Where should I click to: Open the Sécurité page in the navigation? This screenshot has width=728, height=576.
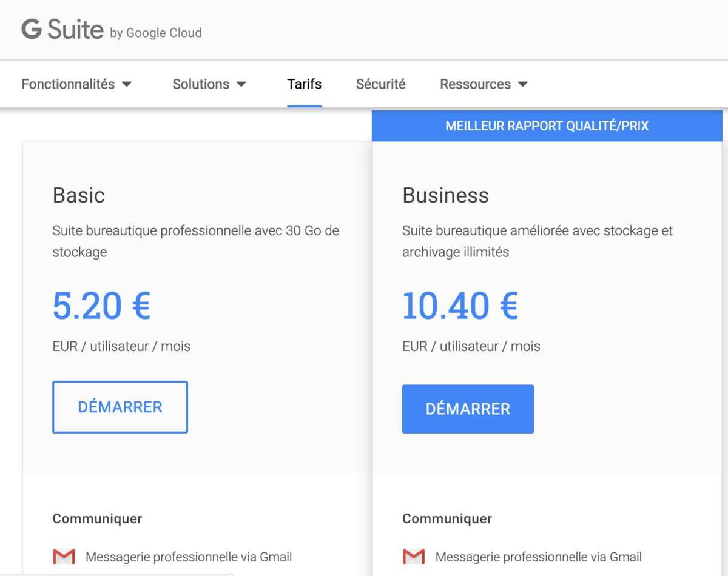(380, 84)
